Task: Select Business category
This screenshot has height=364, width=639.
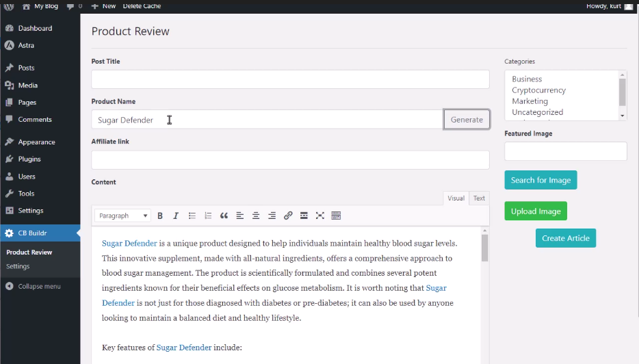Action: [x=527, y=79]
